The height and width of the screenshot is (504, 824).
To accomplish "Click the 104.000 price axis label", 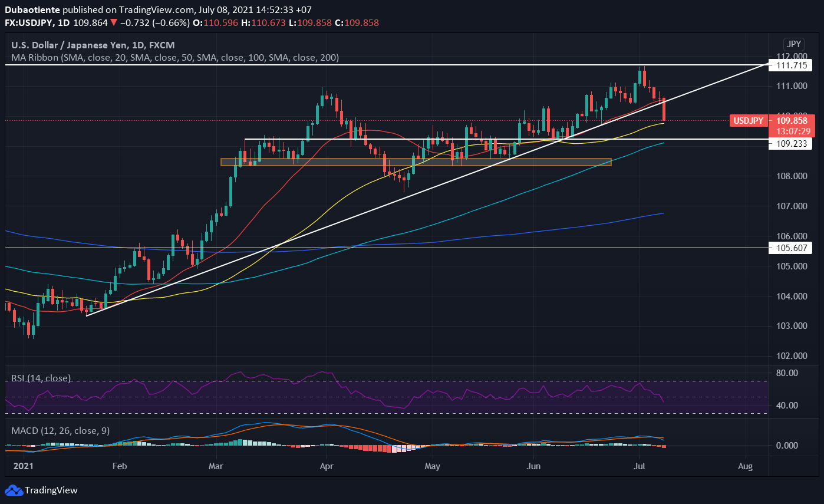I will 793,296.
